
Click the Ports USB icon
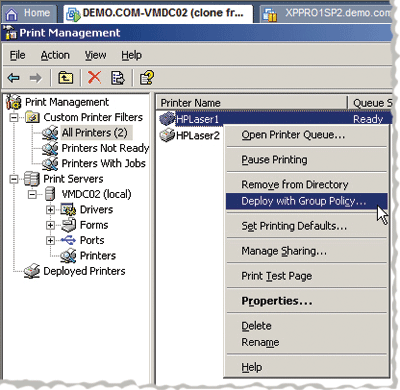[x=68, y=240]
